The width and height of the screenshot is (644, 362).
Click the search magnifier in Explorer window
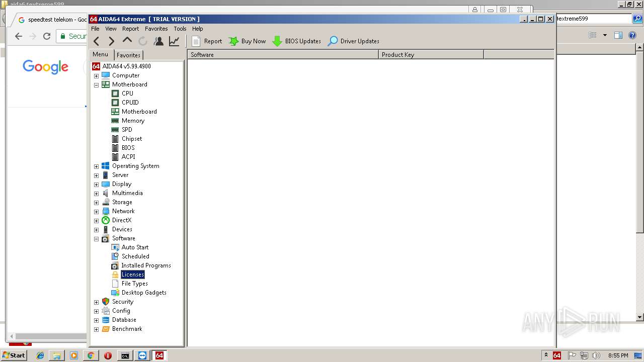637,19
